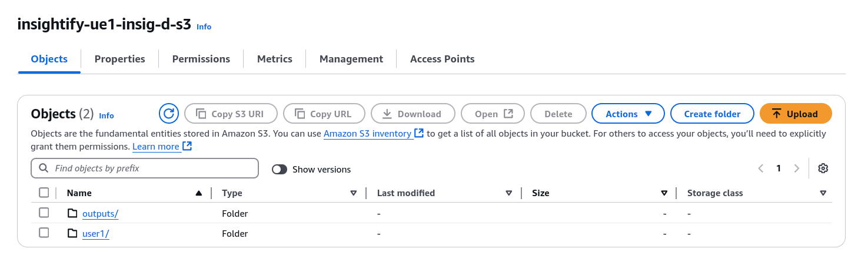868x268 pixels.
Task: Click the Size column header text
Action: (x=541, y=193)
